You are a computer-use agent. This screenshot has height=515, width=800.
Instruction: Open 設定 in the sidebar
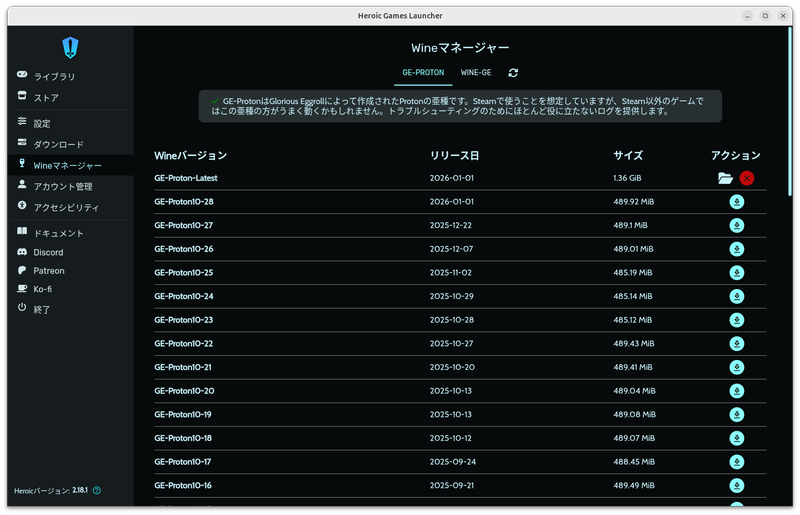point(70,123)
